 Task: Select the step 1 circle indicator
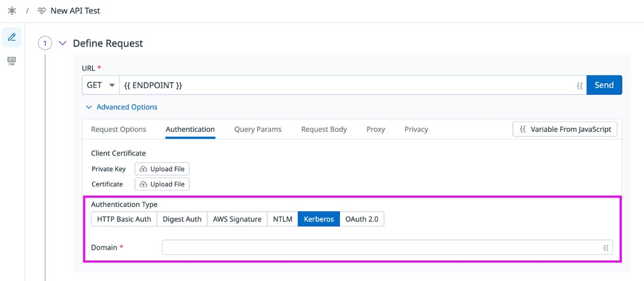click(45, 43)
